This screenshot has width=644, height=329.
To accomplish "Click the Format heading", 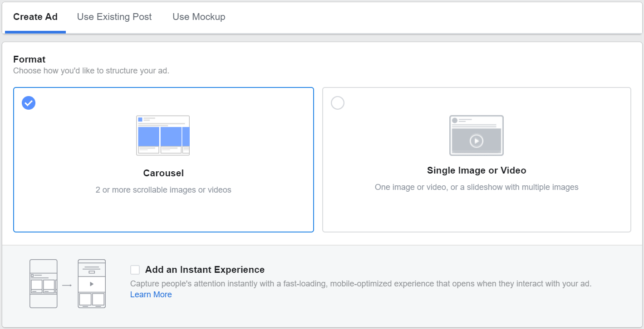I will (x=29, y=59).
